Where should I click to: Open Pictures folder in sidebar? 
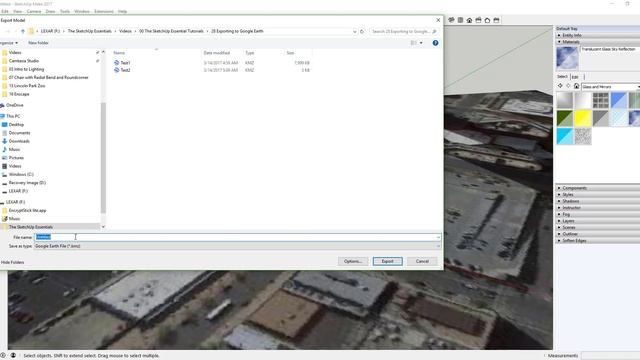click(x=16, y=158)
